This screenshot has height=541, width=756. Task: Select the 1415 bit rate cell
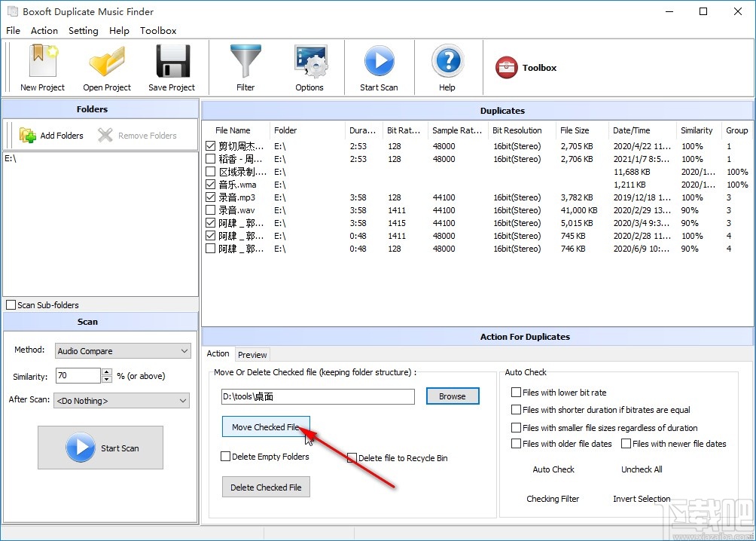coord(397,223)
